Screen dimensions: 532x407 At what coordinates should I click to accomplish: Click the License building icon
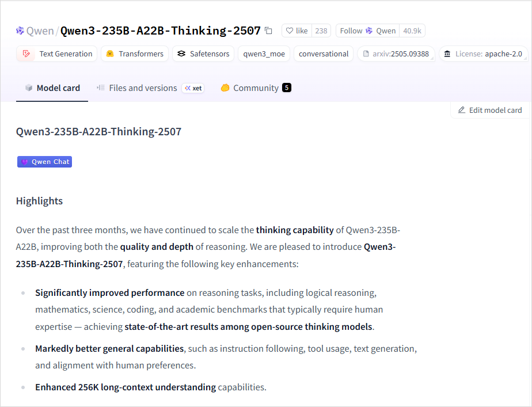click(447, 54)
